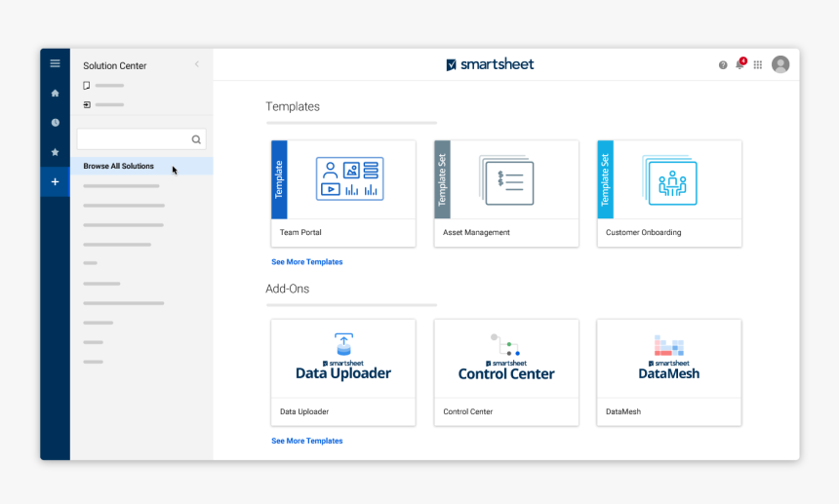
Task: Click the import icon under Solution Center
Action: pyautogui.click(x=87, y=104)
